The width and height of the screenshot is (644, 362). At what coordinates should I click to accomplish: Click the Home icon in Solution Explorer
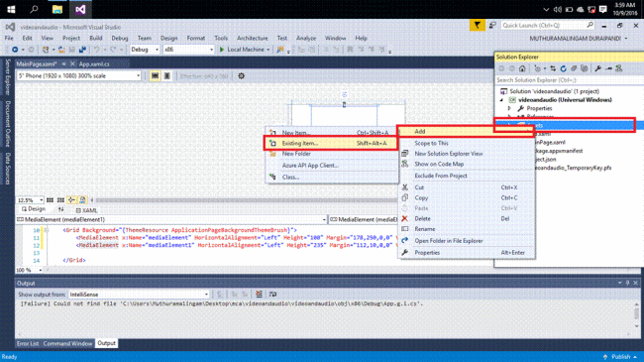tap(522, 68)
